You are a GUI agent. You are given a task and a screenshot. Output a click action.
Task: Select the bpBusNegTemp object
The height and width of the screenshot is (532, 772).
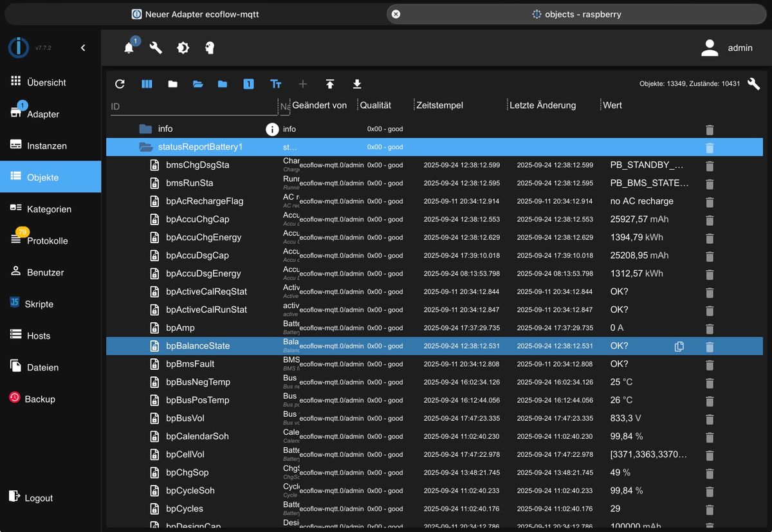tap(434, 381)
